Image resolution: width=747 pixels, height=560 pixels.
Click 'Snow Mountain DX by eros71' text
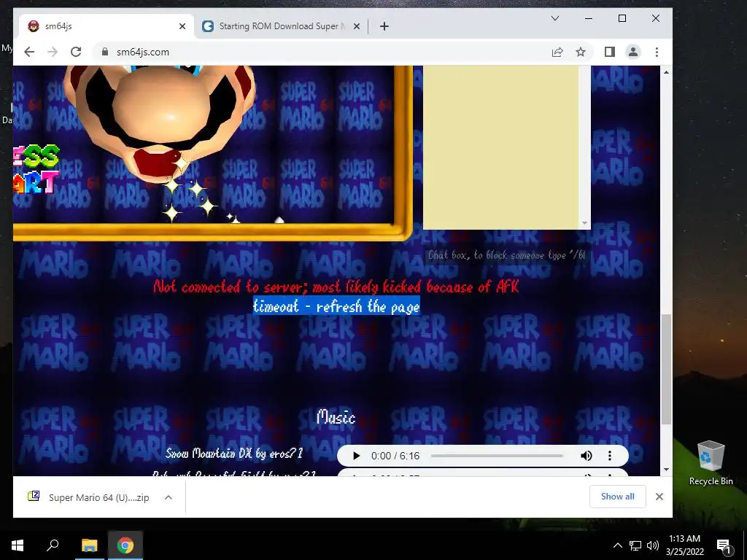point(234,454)
